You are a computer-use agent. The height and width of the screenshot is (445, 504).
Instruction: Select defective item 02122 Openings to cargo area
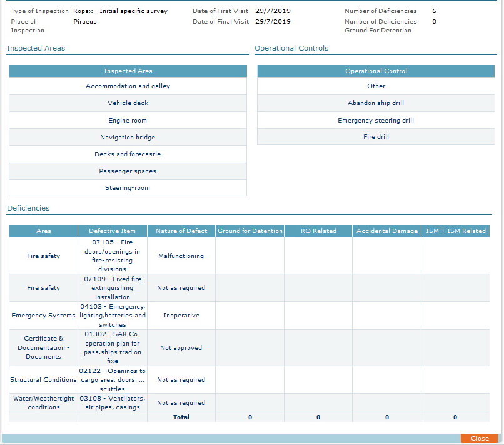112,380
